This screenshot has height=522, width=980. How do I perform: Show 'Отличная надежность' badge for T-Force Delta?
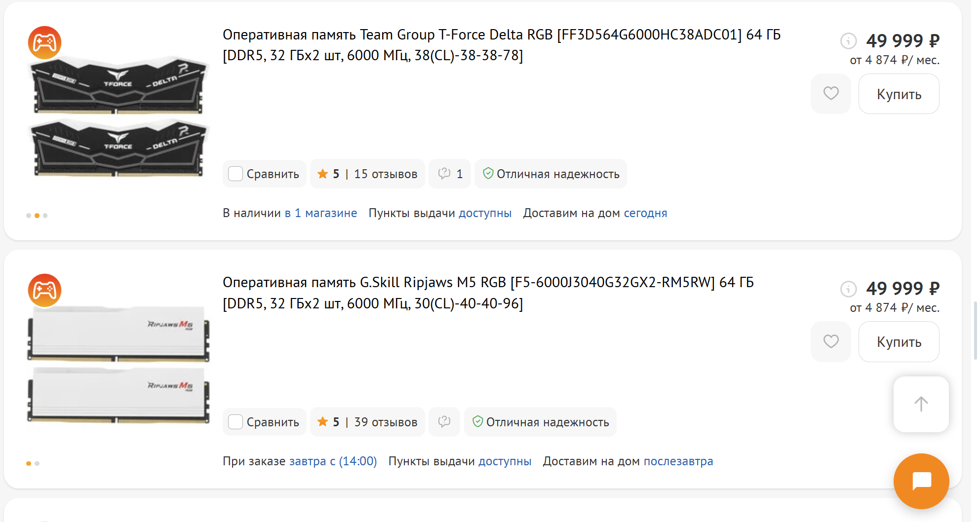(x=550, y=174)
